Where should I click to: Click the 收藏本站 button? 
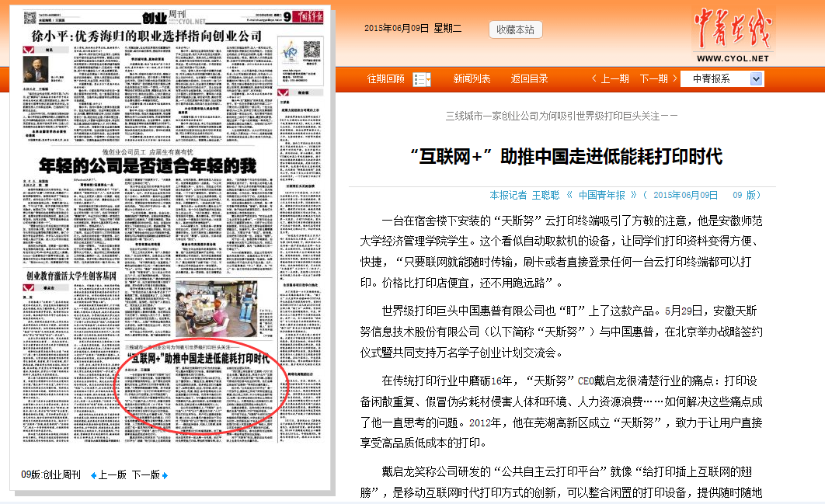click(516, 30)
